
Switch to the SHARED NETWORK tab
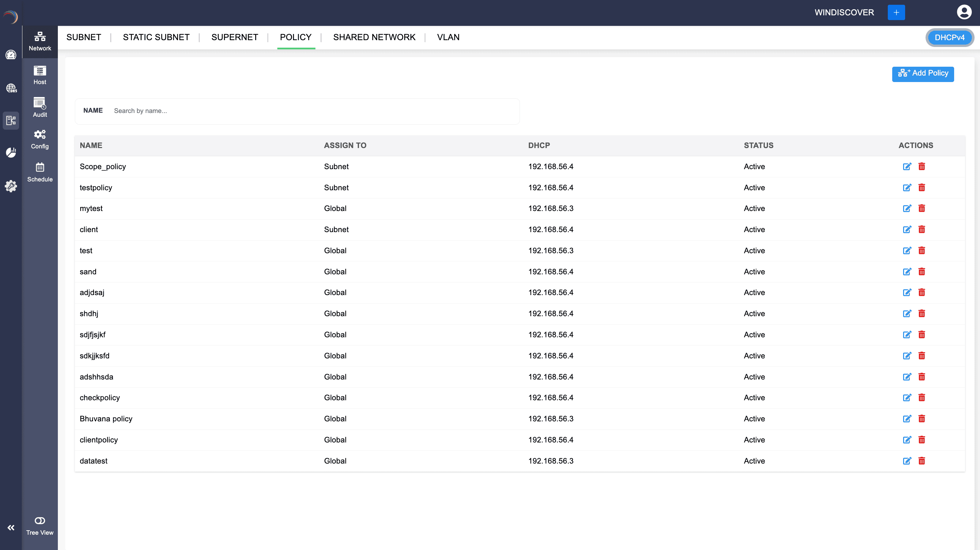click(374, 37)
